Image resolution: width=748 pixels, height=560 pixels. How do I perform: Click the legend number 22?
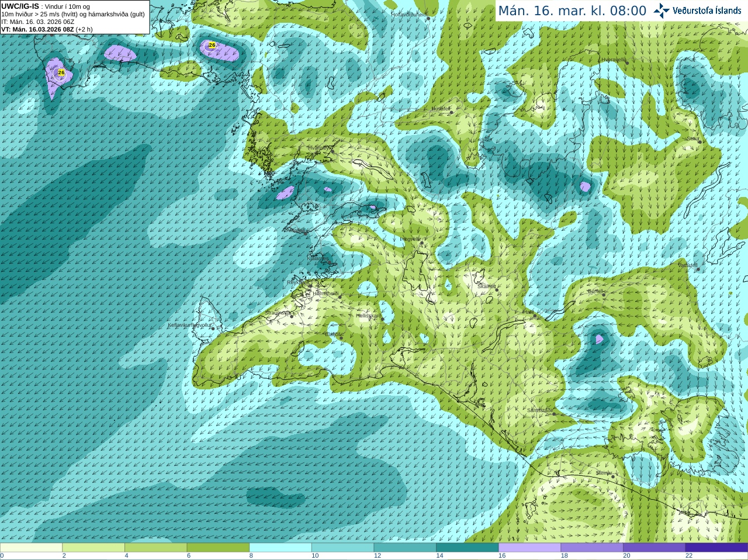pos(689,556)
